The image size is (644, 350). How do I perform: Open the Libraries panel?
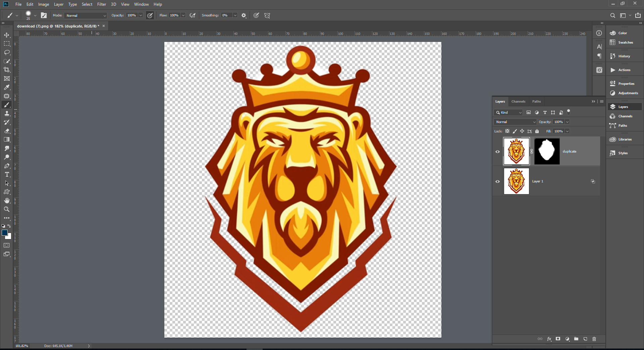625,139
